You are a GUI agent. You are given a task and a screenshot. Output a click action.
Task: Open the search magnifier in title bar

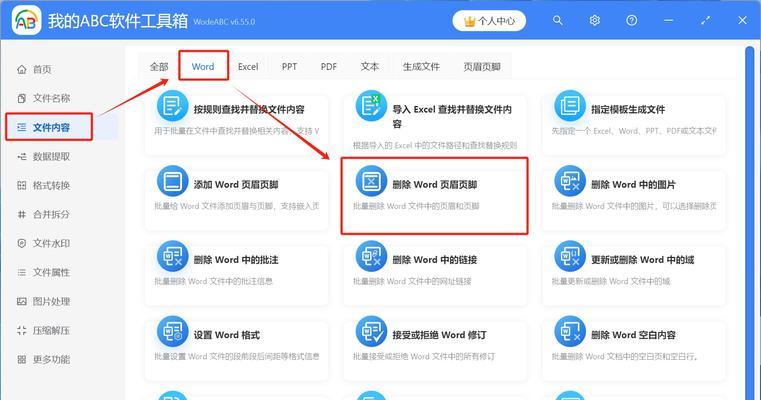coord(558,20)
